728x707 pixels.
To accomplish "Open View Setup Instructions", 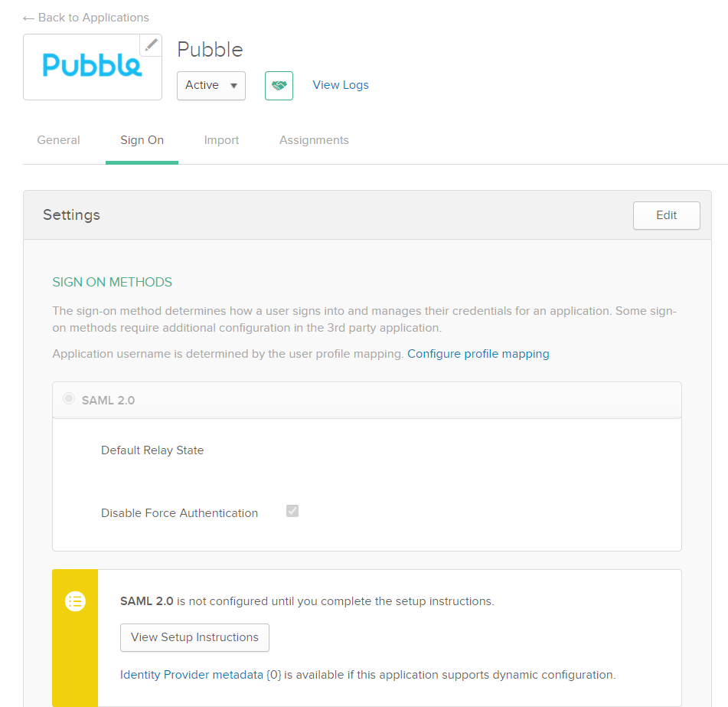I will 194,637.
